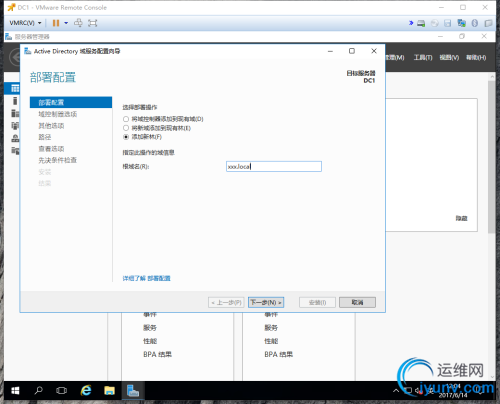500x404 pixels.
Task: Select radio 将新域添加到现有林(E)
Action: 126,128
